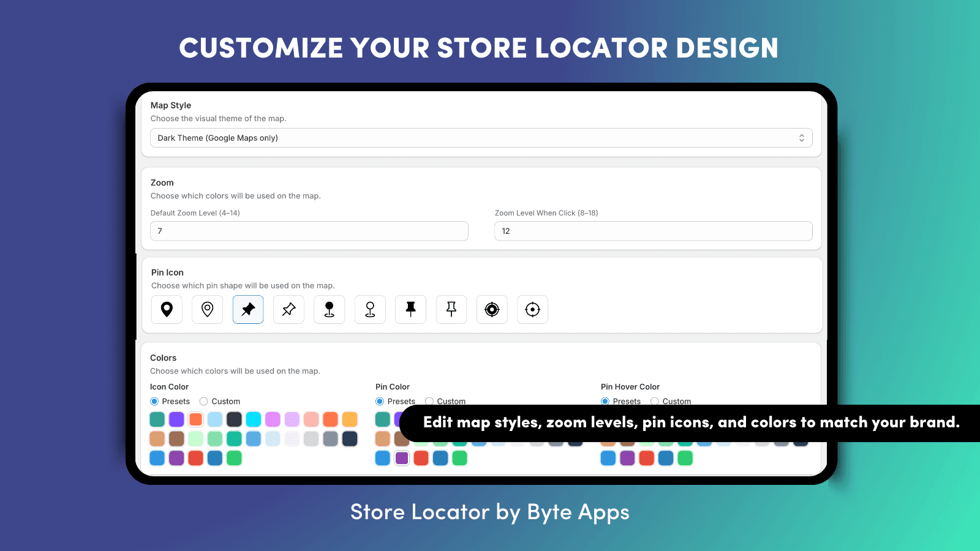Pick the teal swatch in Pin Color first row
The width and height of the screenshot is (980, 551).
coord(383,419)
